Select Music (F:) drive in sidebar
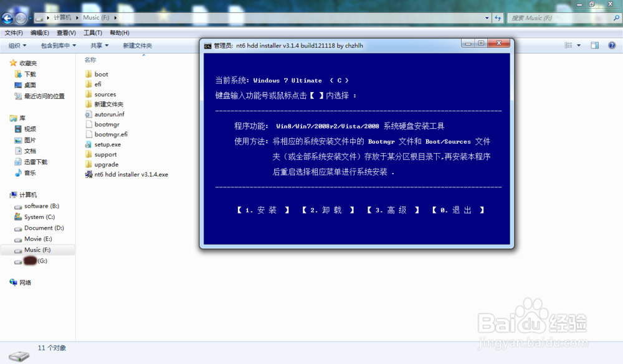623x364 pixels. tap(37, 250)
